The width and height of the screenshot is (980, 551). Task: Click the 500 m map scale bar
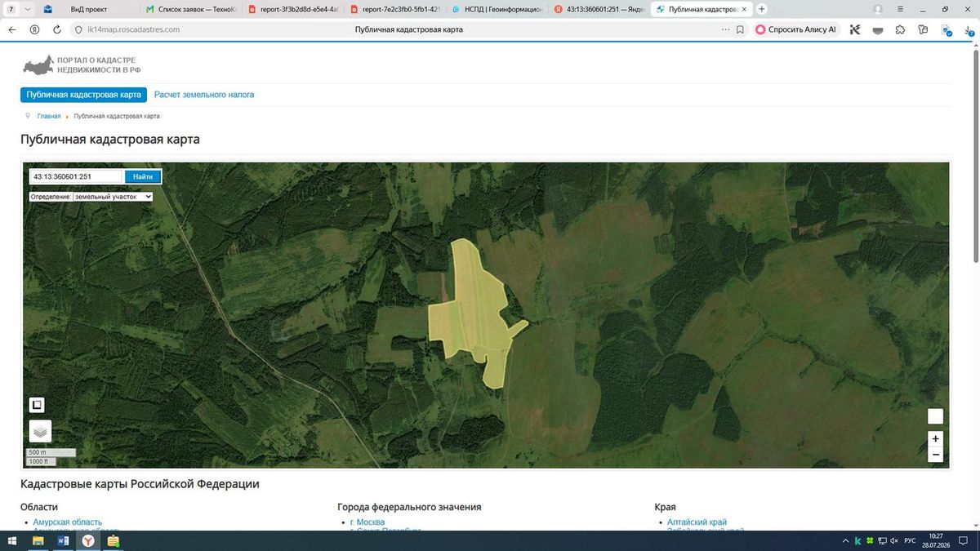pos(51,452)
